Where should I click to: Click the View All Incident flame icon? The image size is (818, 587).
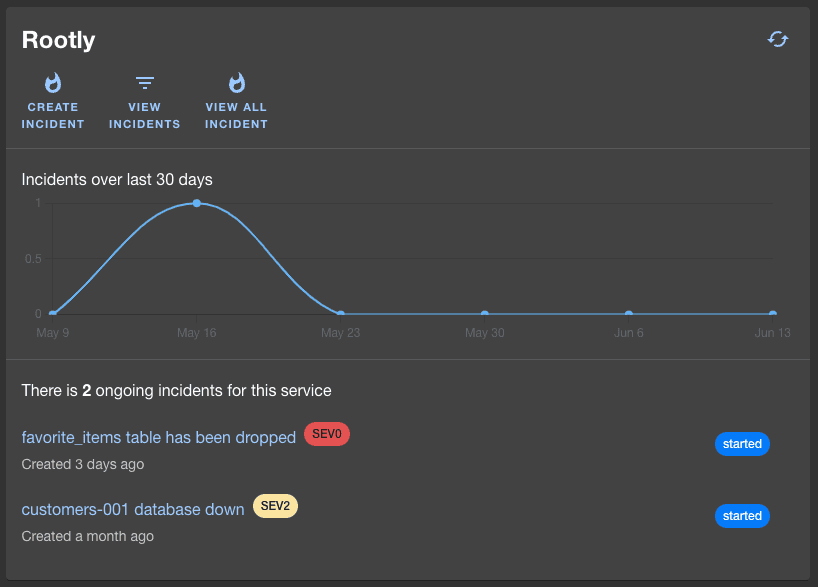tap(236, 82)
